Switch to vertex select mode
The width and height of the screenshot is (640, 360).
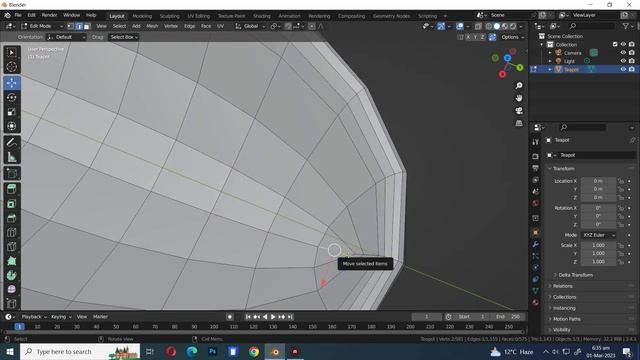(x=71, y=26)
